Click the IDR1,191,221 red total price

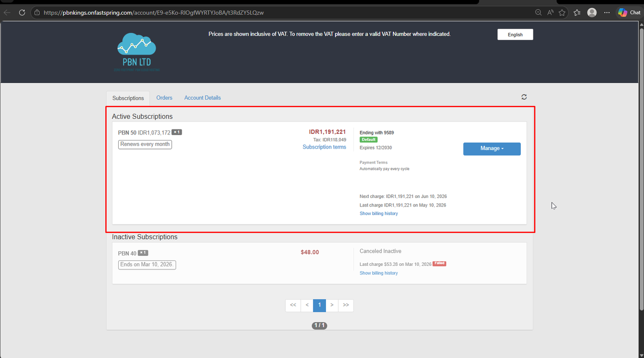[328, 132]
